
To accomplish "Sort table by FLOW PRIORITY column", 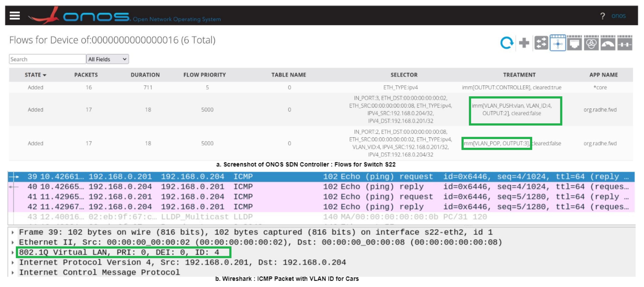I will click(x=204, y=75).
